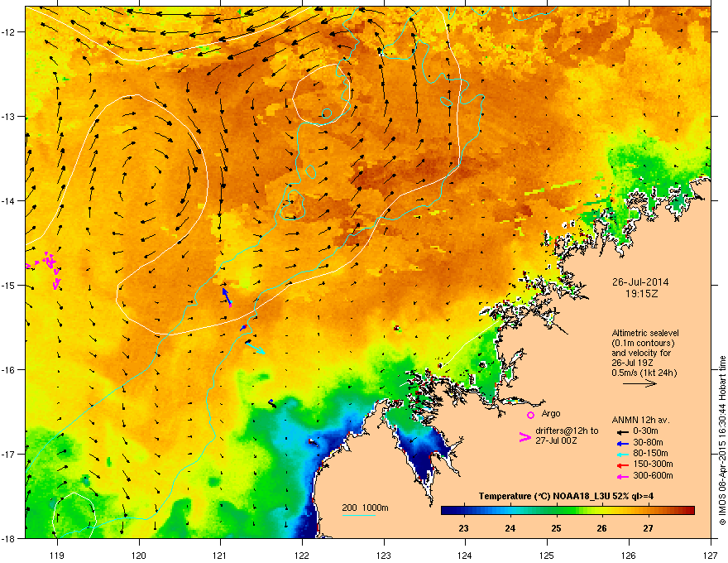This screenshot has width=728, height=563.
Task: Click the '80-150m' depth label
Action: pos(650,454)
